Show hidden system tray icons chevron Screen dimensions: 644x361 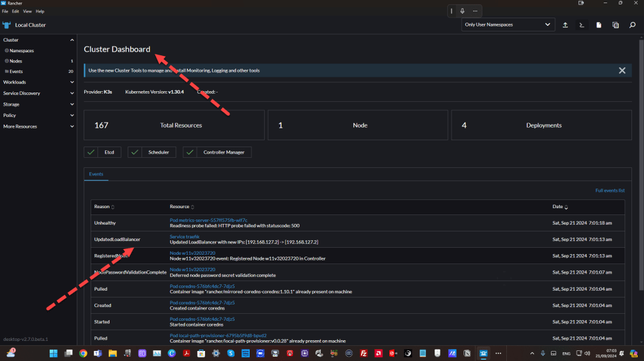(x=532, y=353)
